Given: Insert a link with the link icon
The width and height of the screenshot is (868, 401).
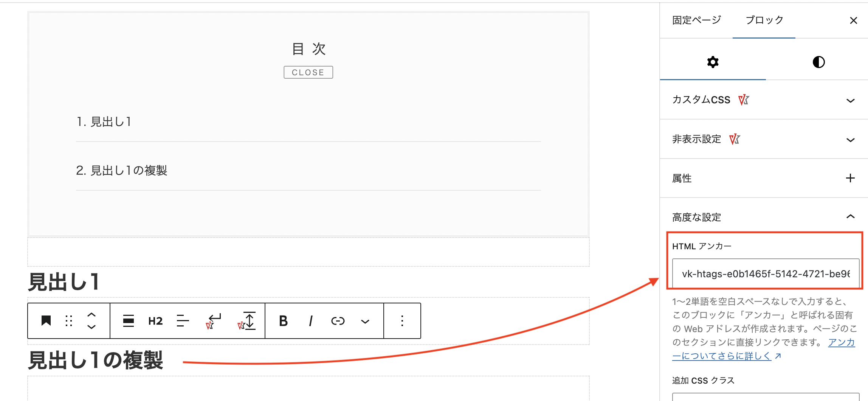Looking at the screenshot, I should pos(338,321).
